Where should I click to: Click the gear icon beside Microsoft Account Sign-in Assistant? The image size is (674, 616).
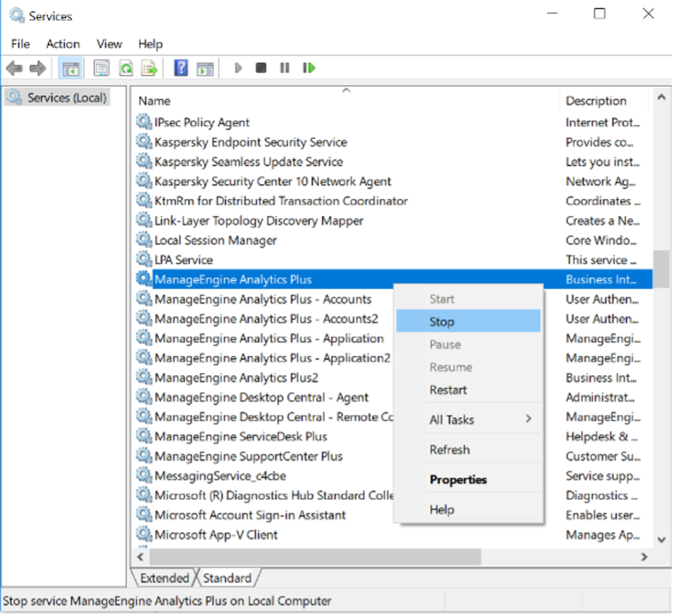(x=144, y=515)
